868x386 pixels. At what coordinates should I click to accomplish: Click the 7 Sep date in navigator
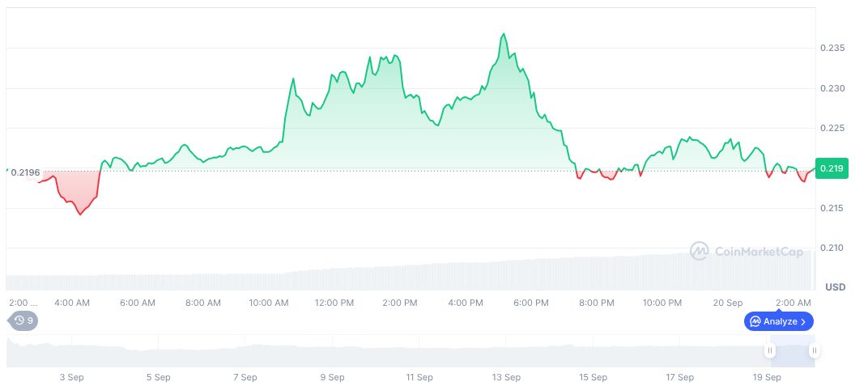click(x=245, y=377)
